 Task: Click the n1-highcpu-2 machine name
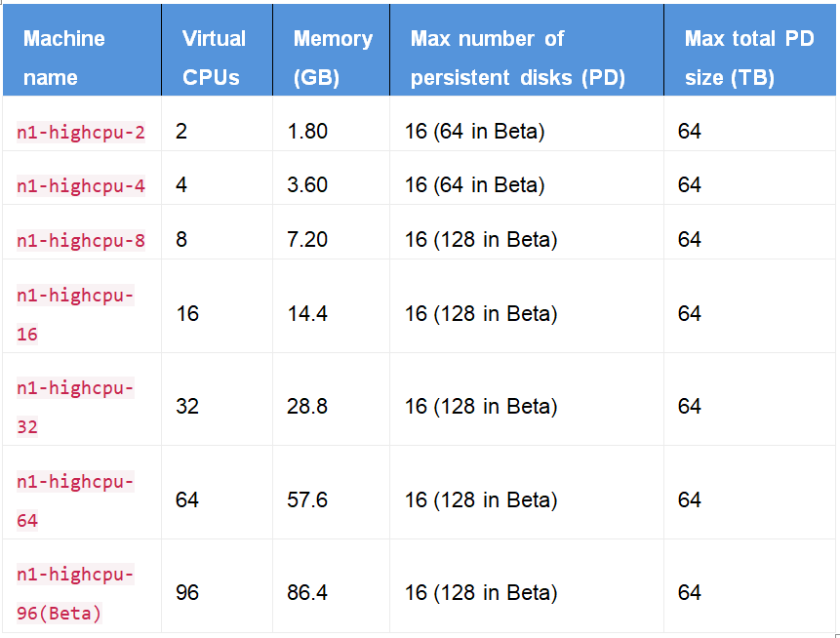click(x=81, y=132)
